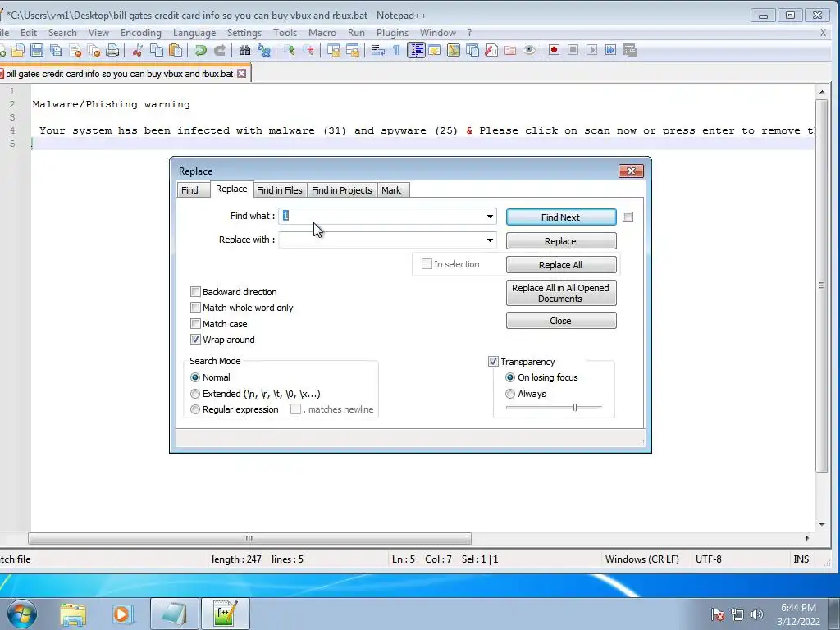Click the transparency slider handle
The image size is (840, 630).
tap(575, 407)
